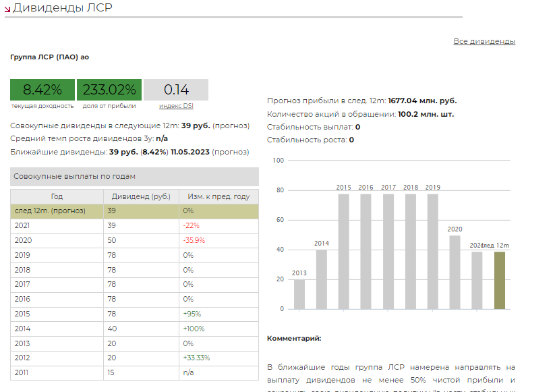Click the 2017 bar in chart

click(388, 252)
